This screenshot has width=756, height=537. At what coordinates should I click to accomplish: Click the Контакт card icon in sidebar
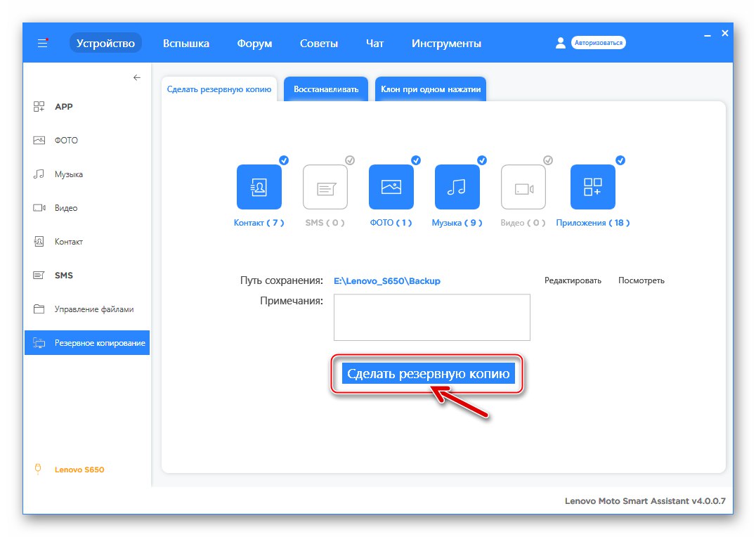39,242
